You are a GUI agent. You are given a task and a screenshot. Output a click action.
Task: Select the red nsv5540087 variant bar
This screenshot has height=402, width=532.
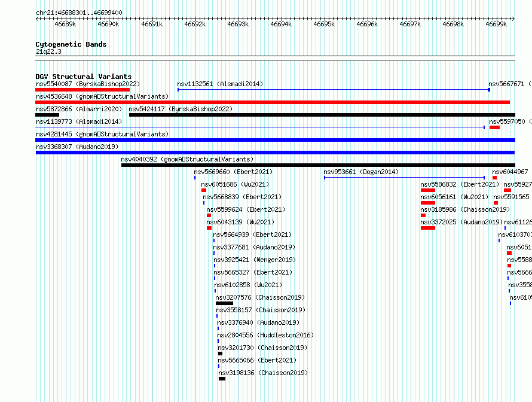(82, 90)
